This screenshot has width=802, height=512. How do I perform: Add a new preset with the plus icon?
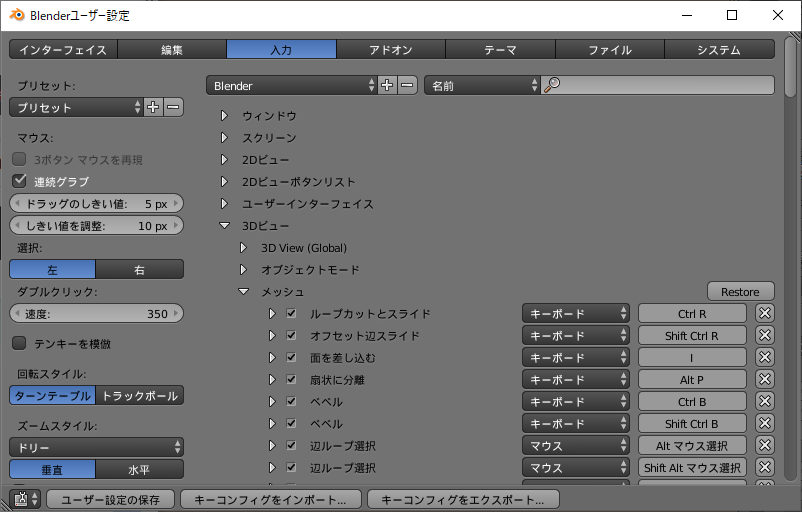(153, 107)
